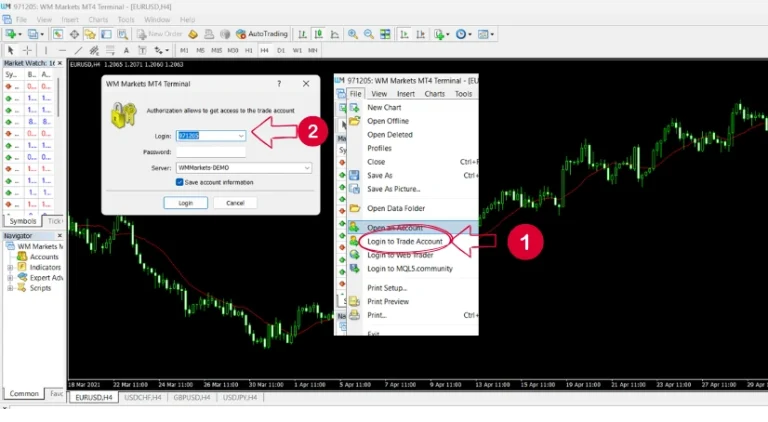This screenshot has width=768, height=422.
Task: Expand the Scripts tree node
Action: coord(10,288)
